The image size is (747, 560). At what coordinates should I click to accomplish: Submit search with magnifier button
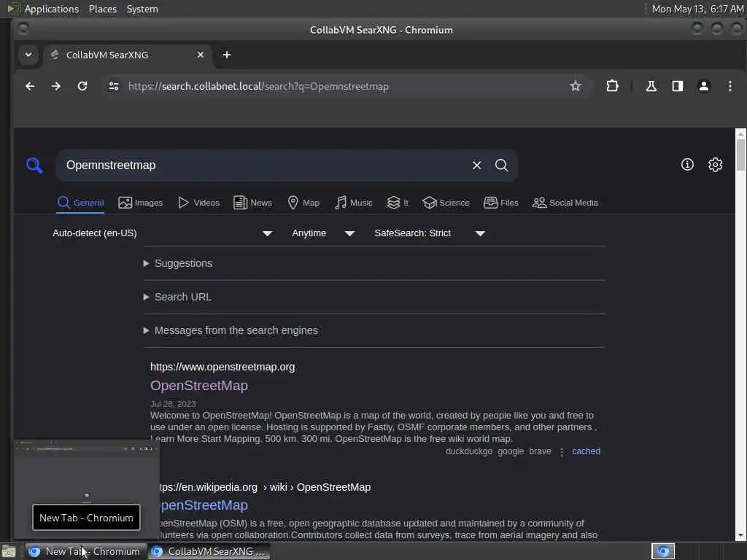(x=501, y=166)
